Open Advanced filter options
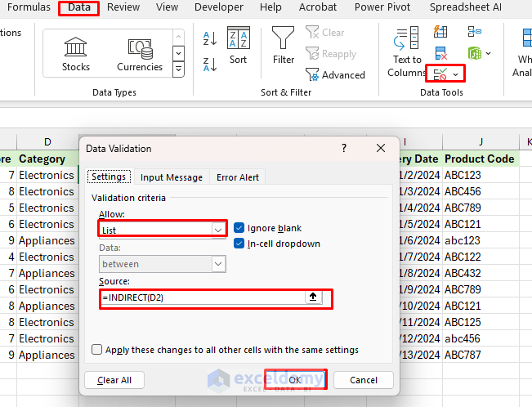532x407 pixels. pos(335,74)
